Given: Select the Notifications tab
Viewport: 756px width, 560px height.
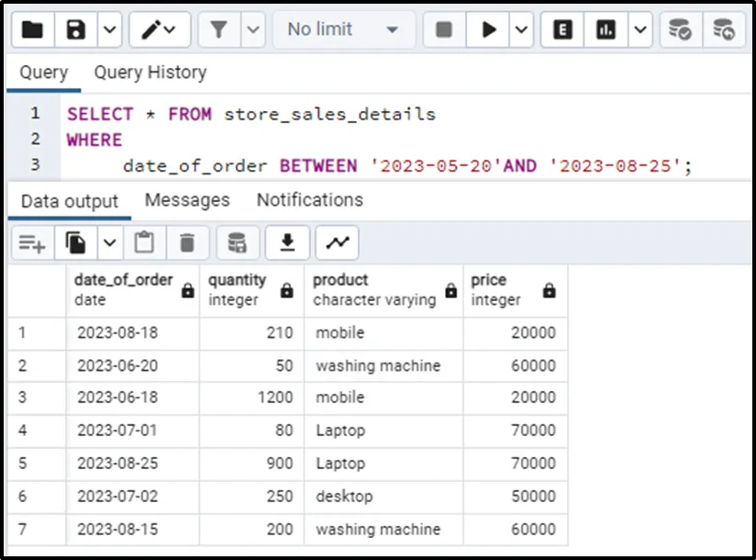Looking at the screenshot, I should 309,200.
